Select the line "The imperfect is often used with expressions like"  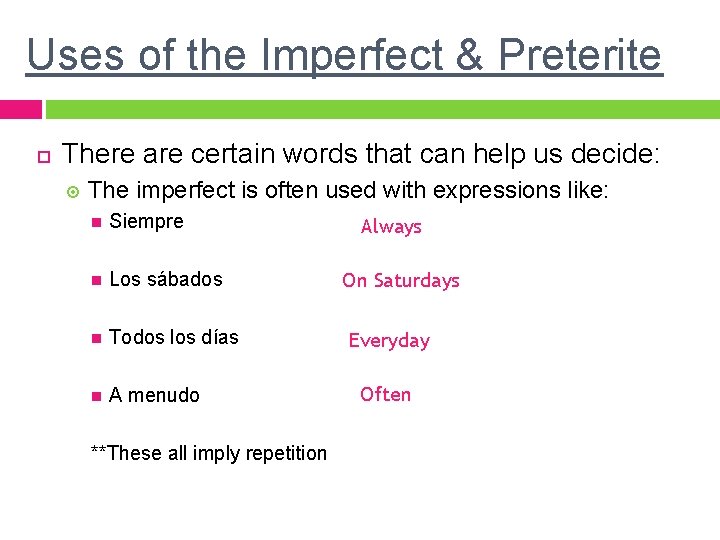tap(348, 190)
